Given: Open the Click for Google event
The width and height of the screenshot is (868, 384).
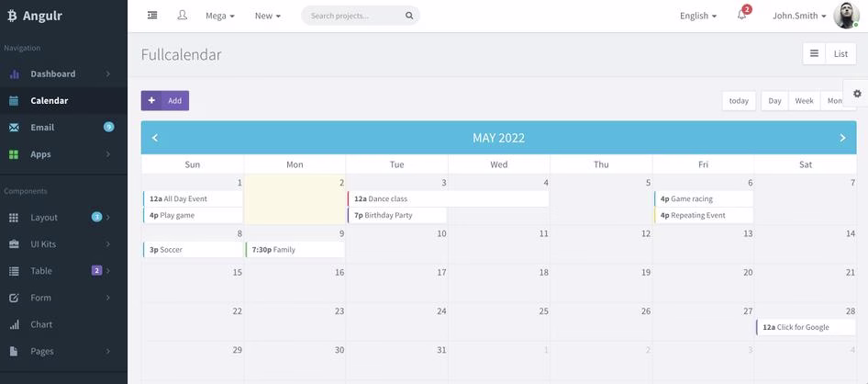Looking at the screenshot, I should click(x=806, y=327).
